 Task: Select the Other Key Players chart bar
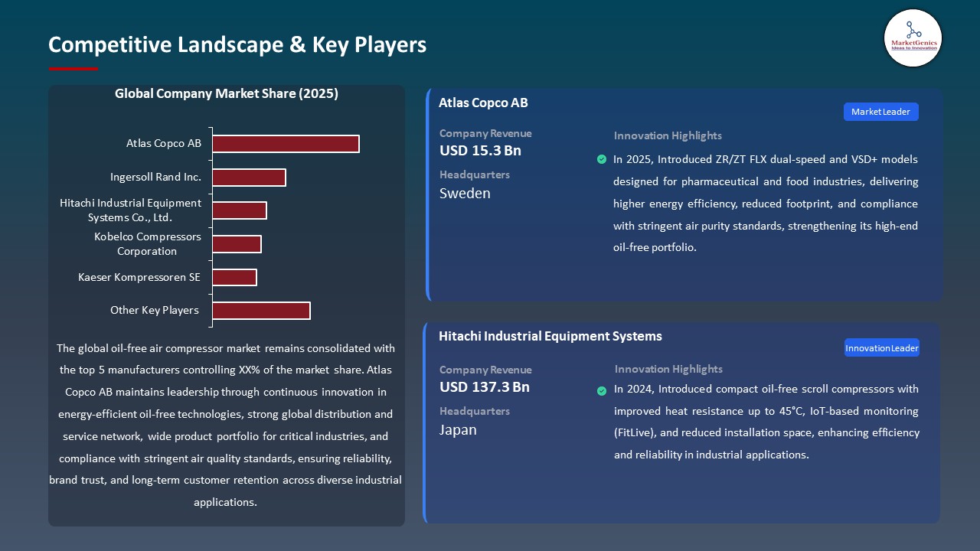261,311
